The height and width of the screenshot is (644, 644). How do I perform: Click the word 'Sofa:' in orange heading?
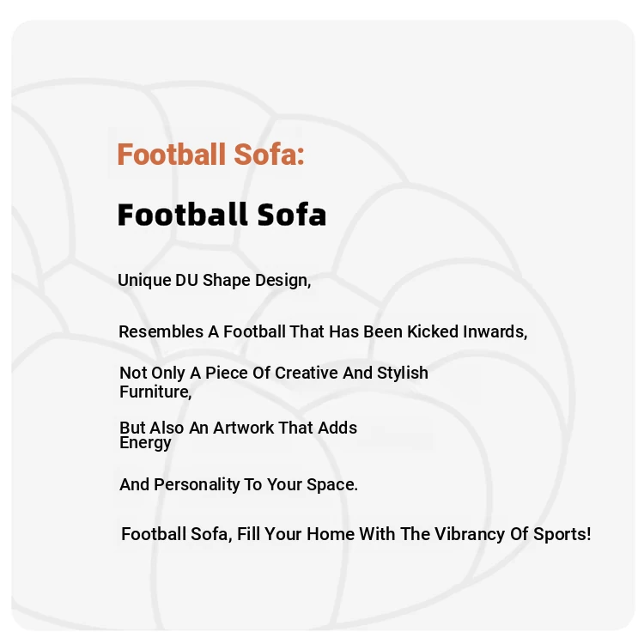coord(269,155)
